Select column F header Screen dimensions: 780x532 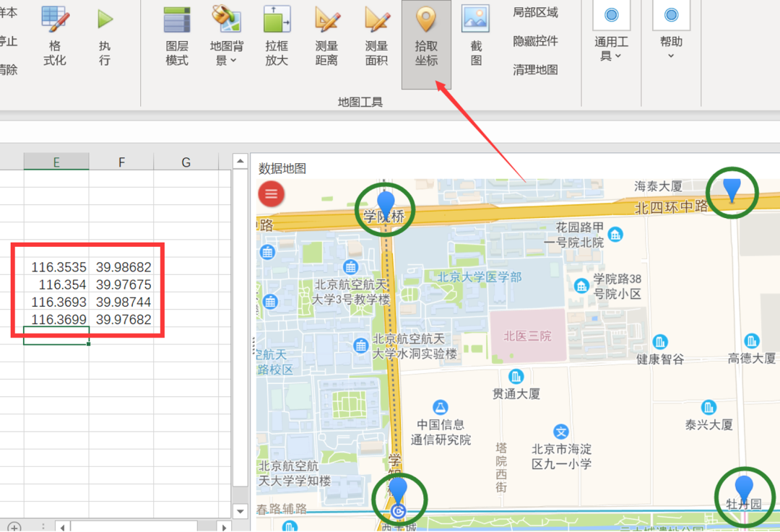(x=121, y=162)
